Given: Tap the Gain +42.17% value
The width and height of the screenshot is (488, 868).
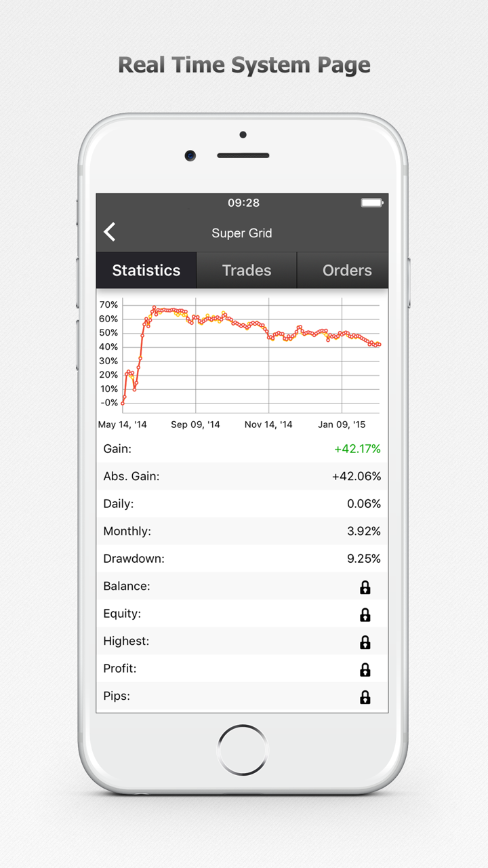Looking at the screenshot, I should 357,449.
